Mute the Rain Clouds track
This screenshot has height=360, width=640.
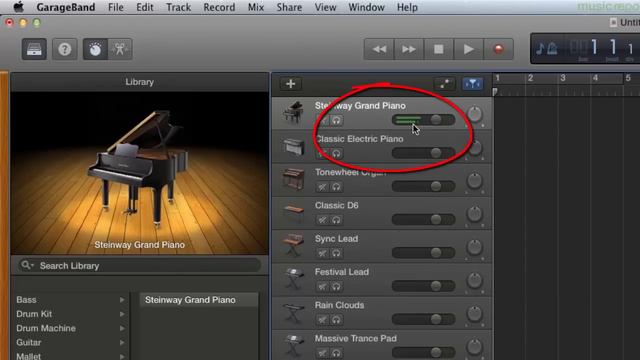[322, 320]
